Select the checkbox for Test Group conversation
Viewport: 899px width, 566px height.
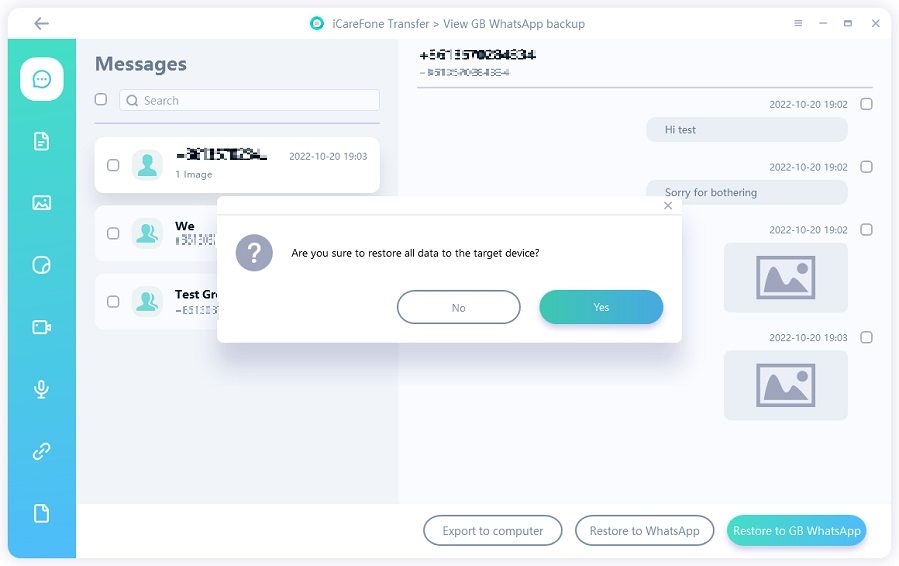tap(113, 301)
